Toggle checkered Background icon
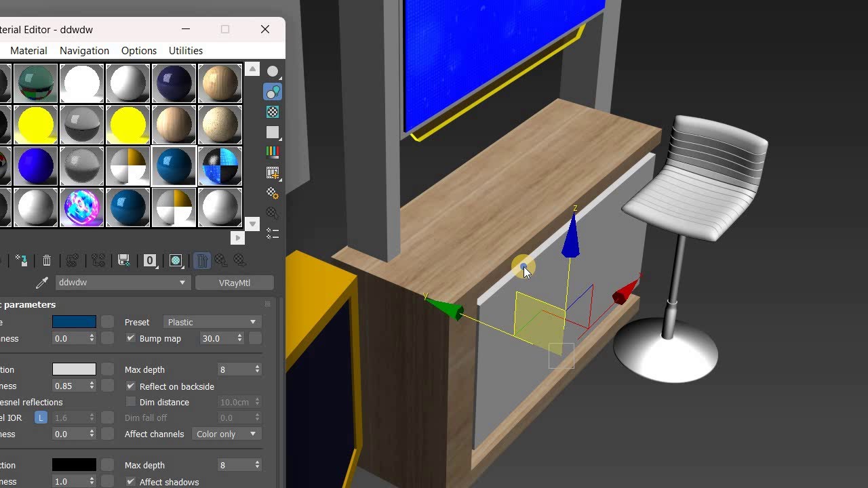This screenshot has height=488, width=868. pos(273,112)
